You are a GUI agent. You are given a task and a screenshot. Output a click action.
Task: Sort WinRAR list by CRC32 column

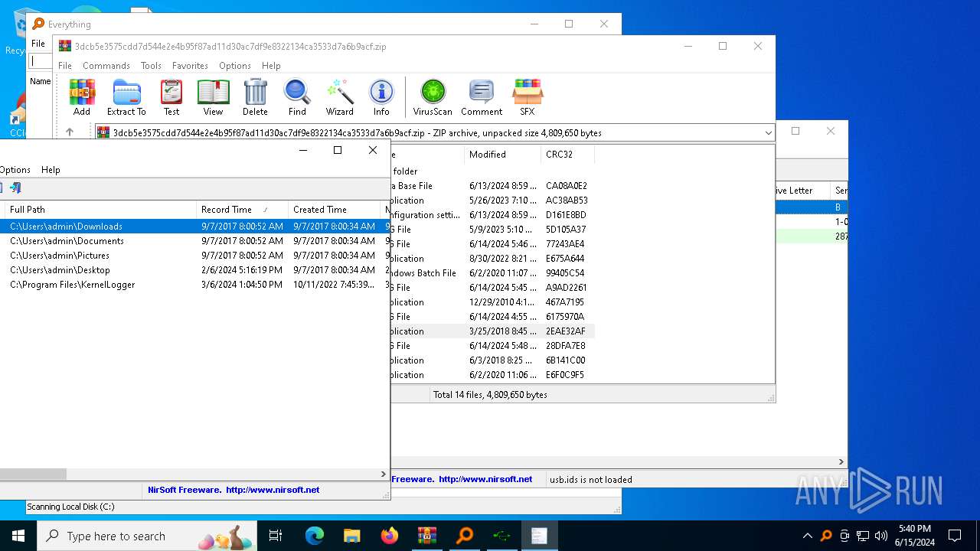coord(567,155)
